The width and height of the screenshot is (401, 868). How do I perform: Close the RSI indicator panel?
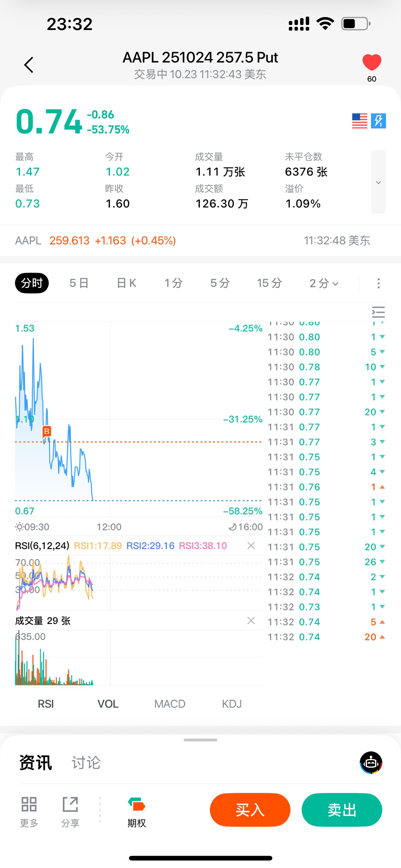point(251,545)
